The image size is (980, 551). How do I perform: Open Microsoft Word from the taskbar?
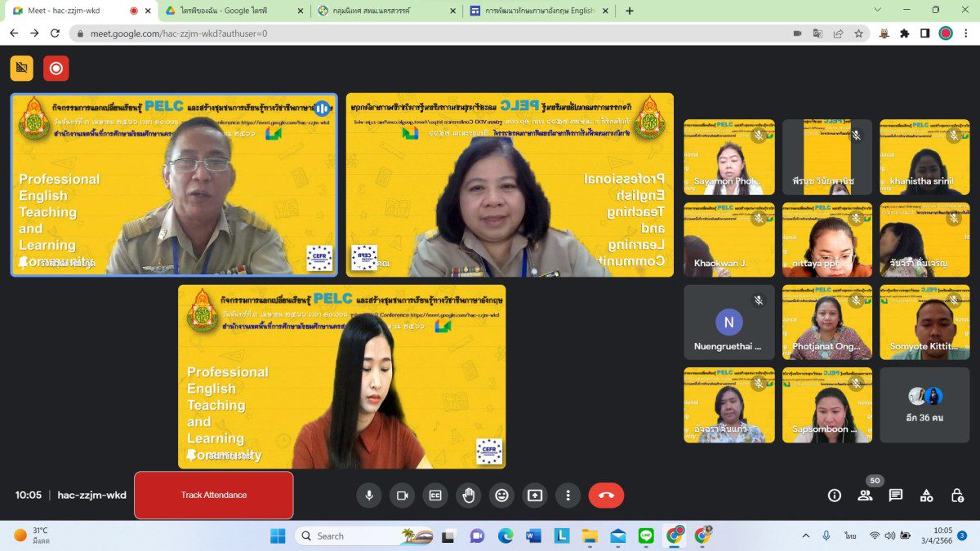(533, 535)
